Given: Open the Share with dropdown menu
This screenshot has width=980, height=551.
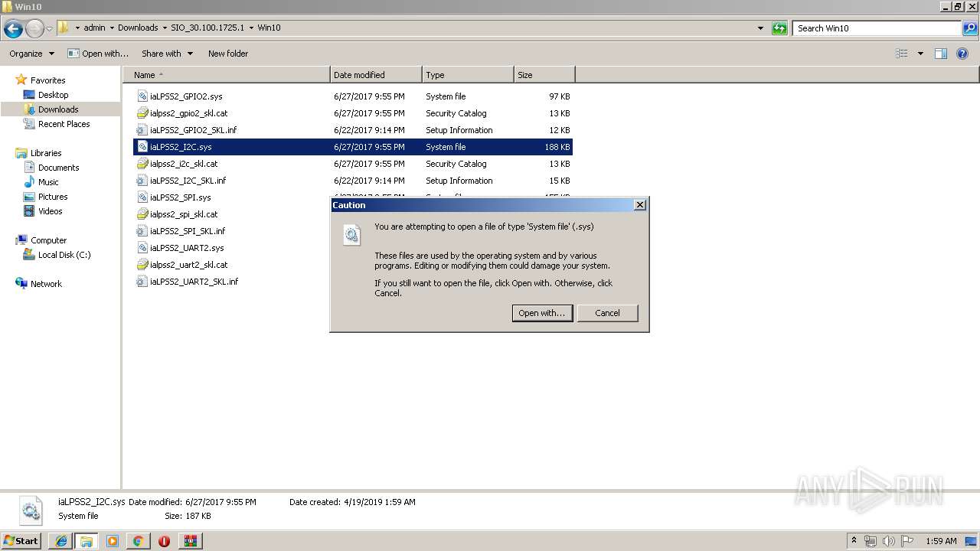Looking at the screenshot, I should point(167,54).
